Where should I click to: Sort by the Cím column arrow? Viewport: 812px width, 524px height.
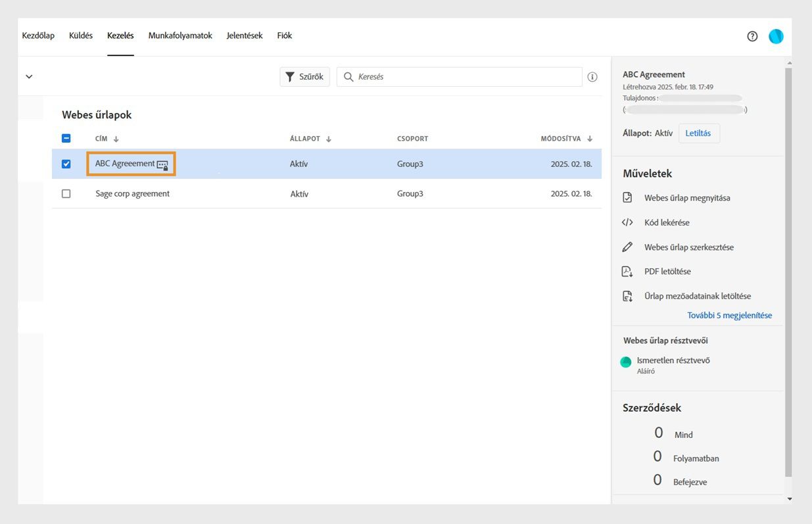[116, 139]
